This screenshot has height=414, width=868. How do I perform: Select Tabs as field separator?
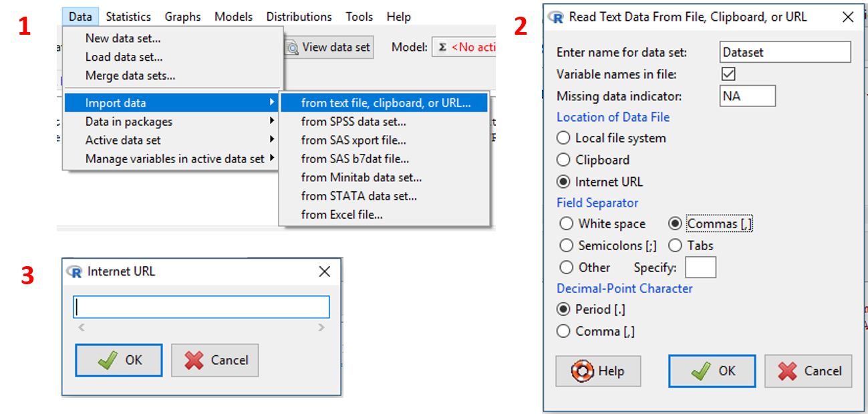pyautogui.click(x=676, y=245)
